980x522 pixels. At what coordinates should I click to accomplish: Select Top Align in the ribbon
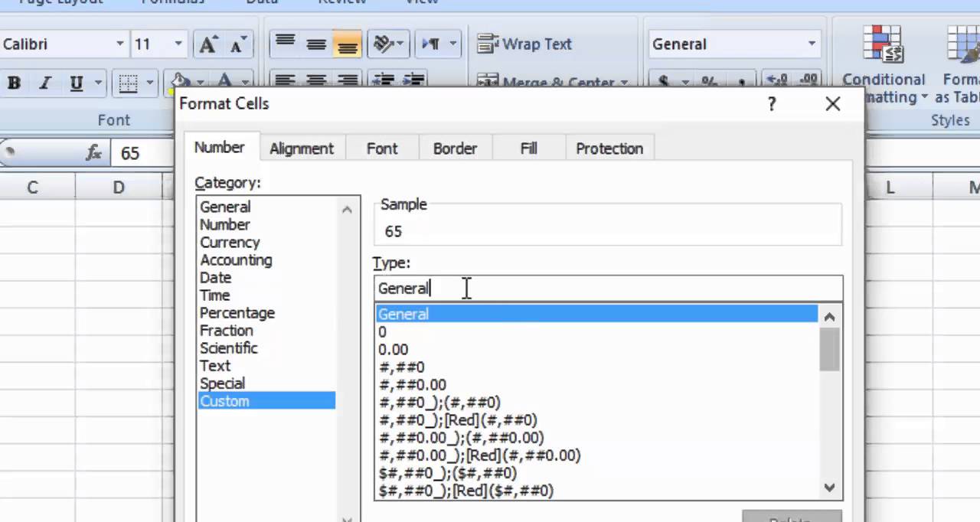(x=286, y=44)
